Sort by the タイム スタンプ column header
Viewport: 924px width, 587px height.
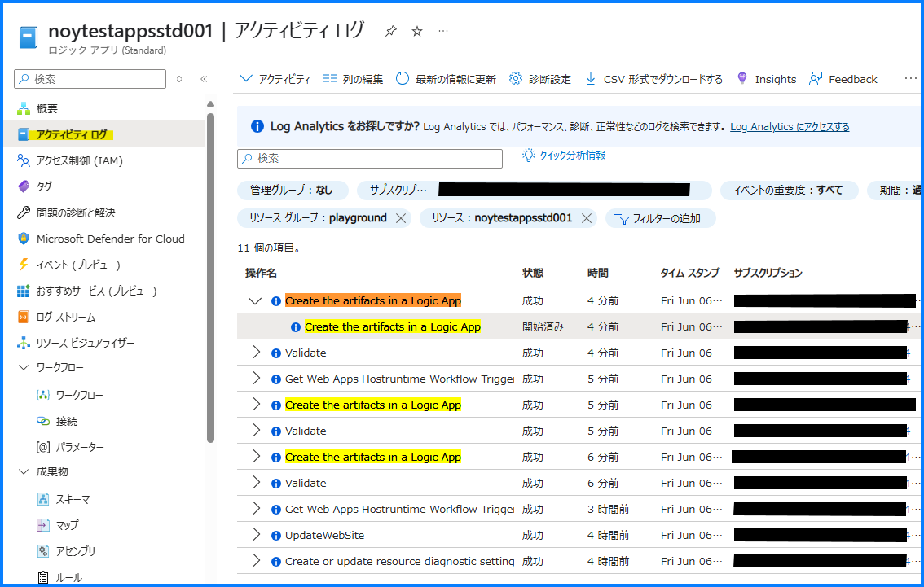[690, 274]
